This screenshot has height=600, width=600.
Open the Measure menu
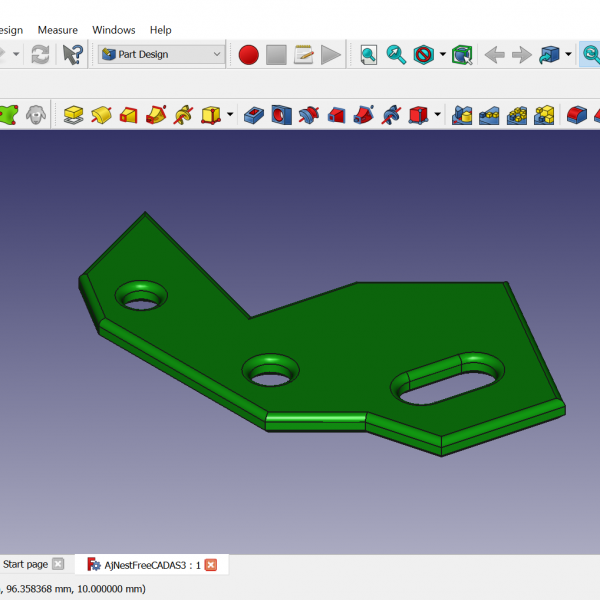[57, 30]
